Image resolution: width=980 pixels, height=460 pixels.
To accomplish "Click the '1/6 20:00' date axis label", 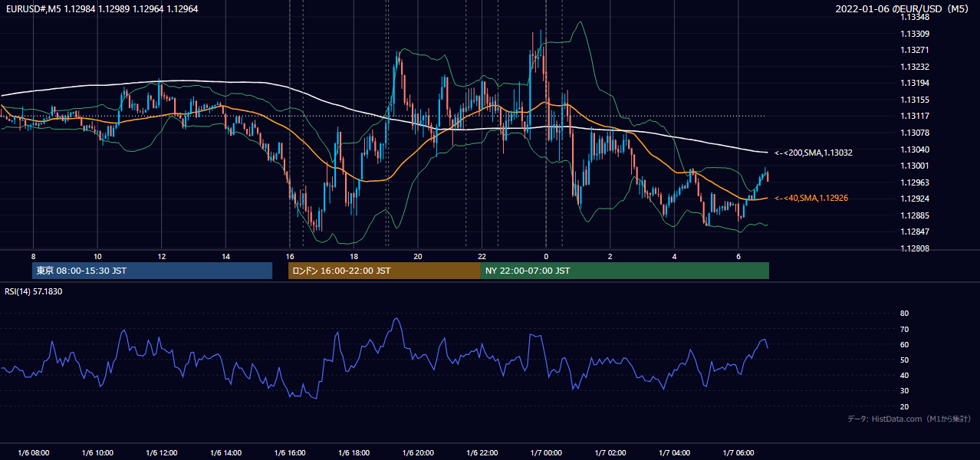I will 418,453.
